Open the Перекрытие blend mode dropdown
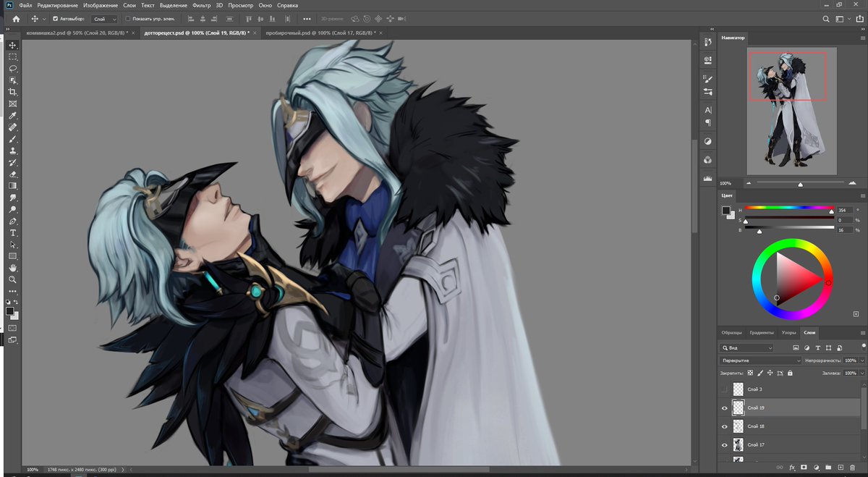Image resolution: width=868 pixels, height=477 pixels. 761,360
